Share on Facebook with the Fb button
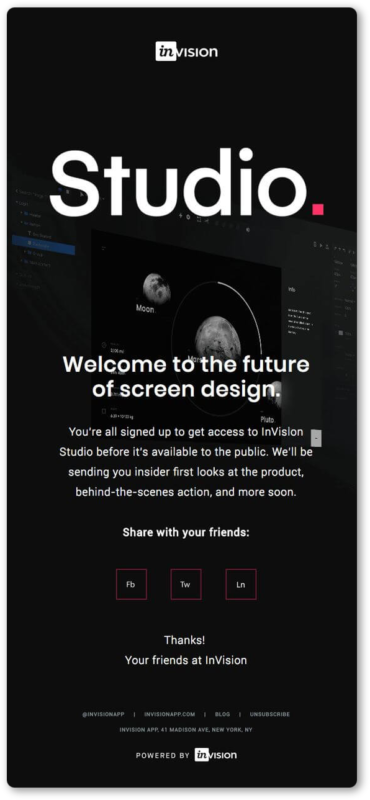370x800 pixels. click(131, 584)
